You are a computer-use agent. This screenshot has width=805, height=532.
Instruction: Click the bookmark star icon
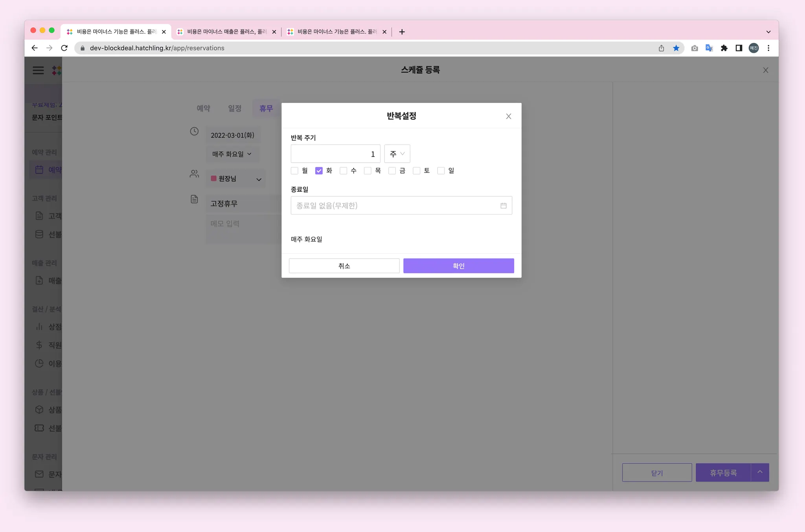(x=676, y=48)
